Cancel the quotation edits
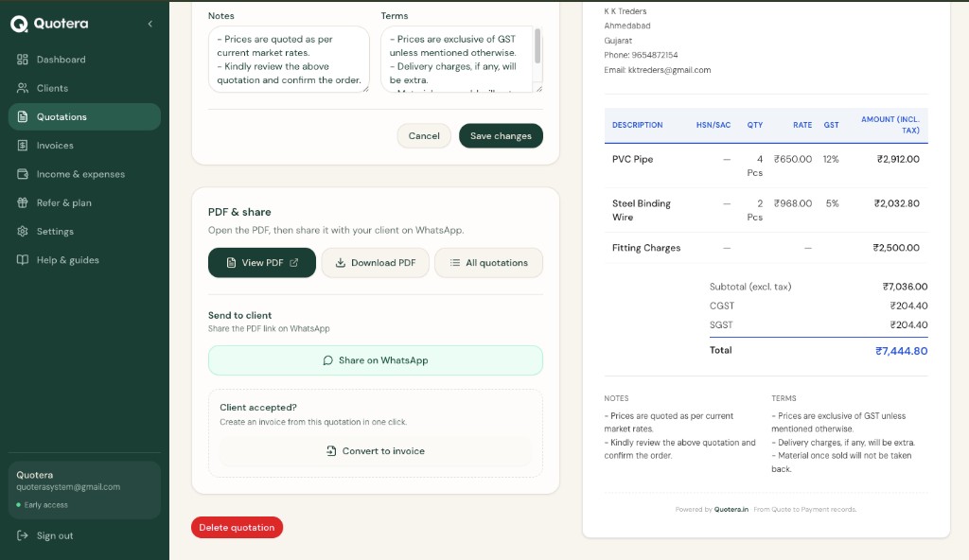This screenshot has height=560, width=969. point(424,136)
